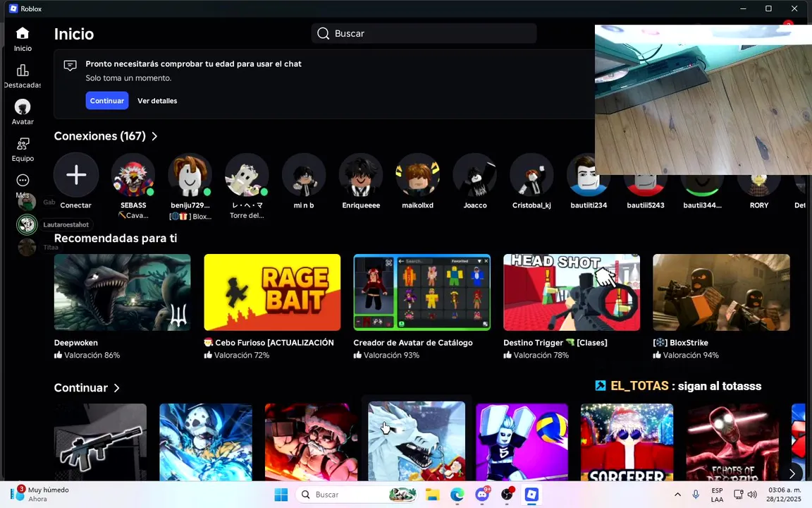The width and height of the screenshot is (812, 508).
Task: Click the chat bubble icon in the notice
Action: 70,66
